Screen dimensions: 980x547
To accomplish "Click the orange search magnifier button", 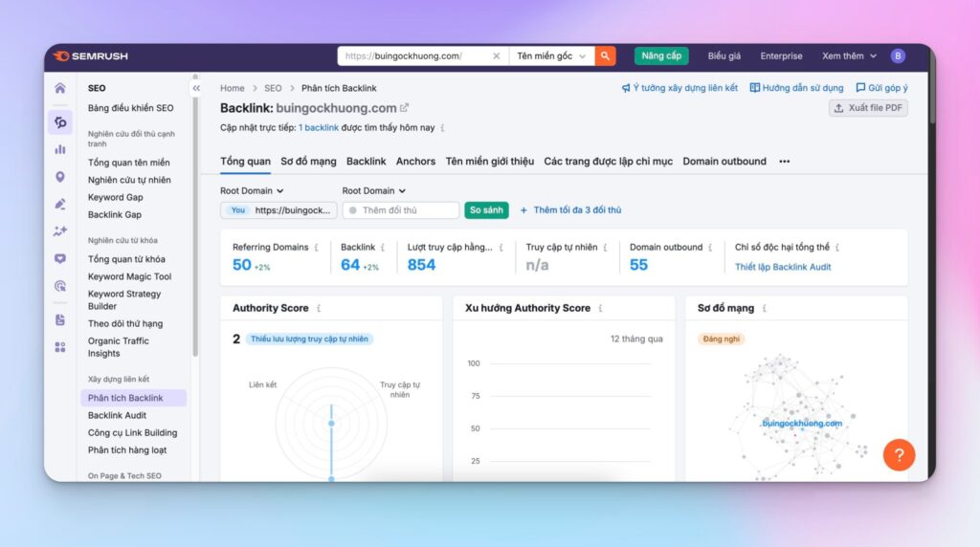I will [x=605, y=56].
